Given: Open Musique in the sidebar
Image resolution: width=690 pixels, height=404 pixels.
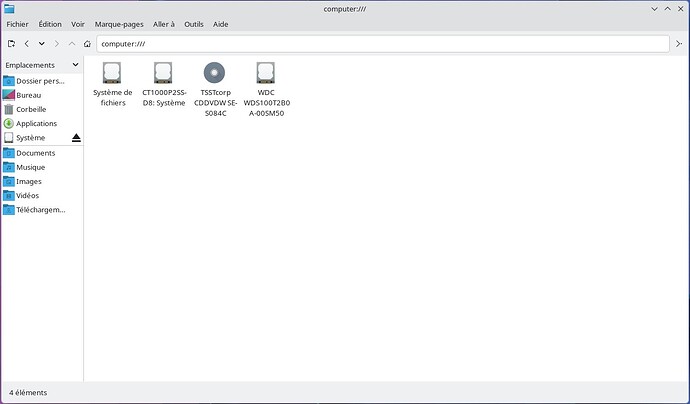Looking at the screenshot, I should pos(42,167).
